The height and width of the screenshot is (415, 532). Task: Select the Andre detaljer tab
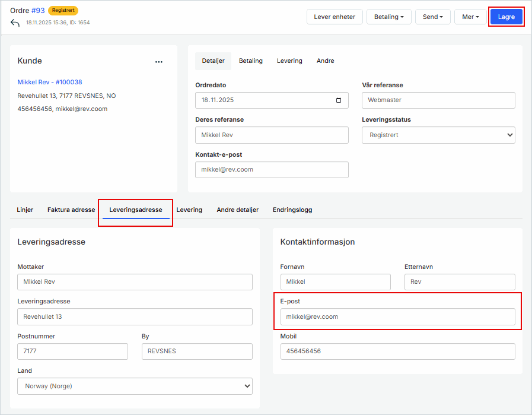(237, 210)
